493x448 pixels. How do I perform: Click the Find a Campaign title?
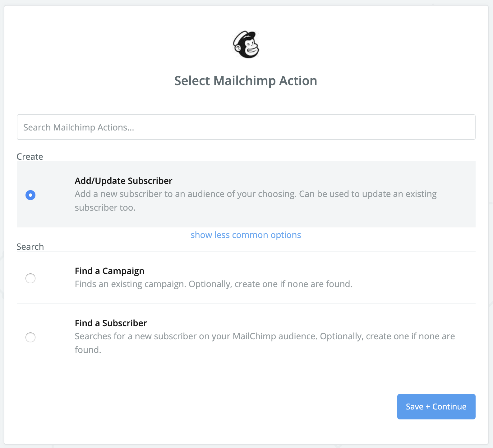109,271
